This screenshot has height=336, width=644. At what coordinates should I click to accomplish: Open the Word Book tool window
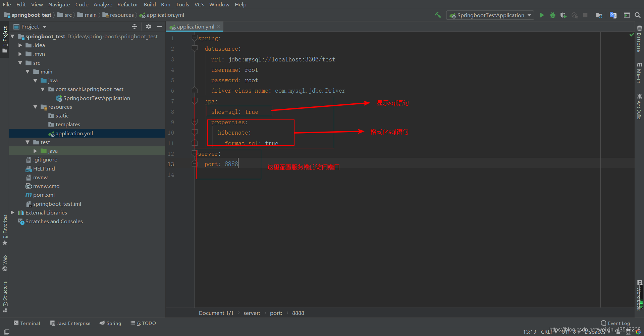pyautogui.click(x=639, y=295)
